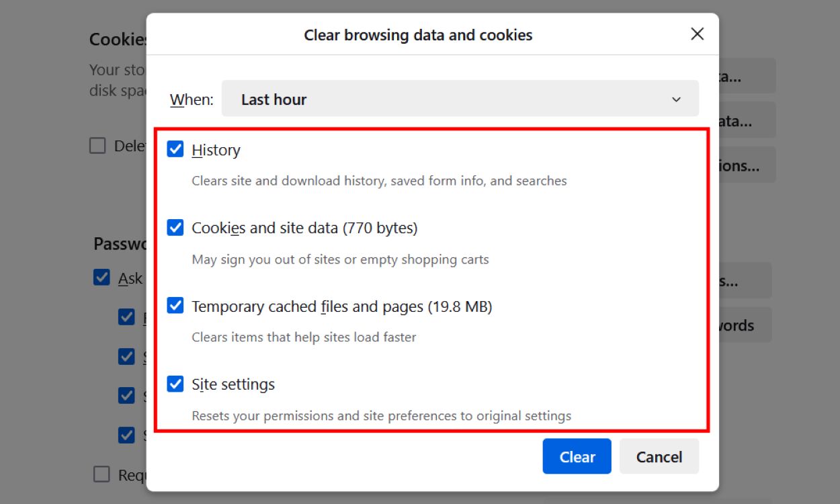Click the blue Clear button
Viewport: 840px width, 504px height.
577,456
